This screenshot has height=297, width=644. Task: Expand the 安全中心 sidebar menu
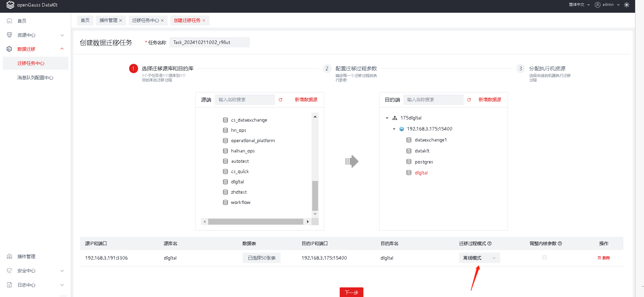point(62,271)
